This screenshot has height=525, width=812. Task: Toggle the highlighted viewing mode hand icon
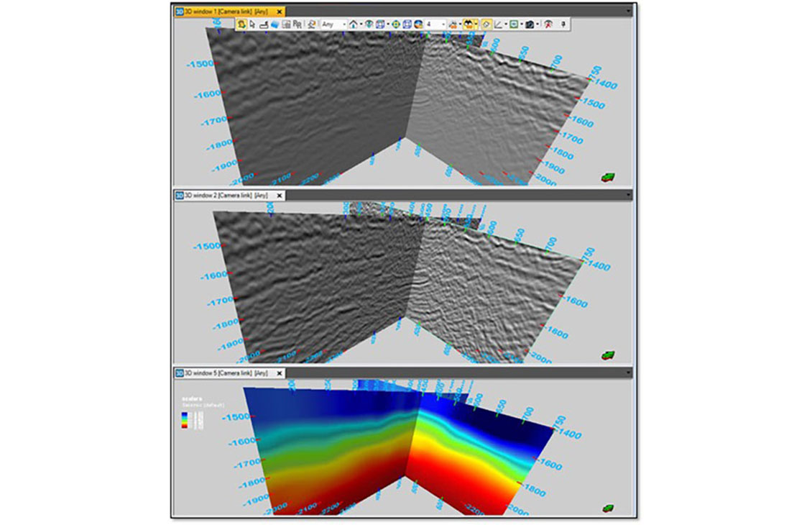241,24
